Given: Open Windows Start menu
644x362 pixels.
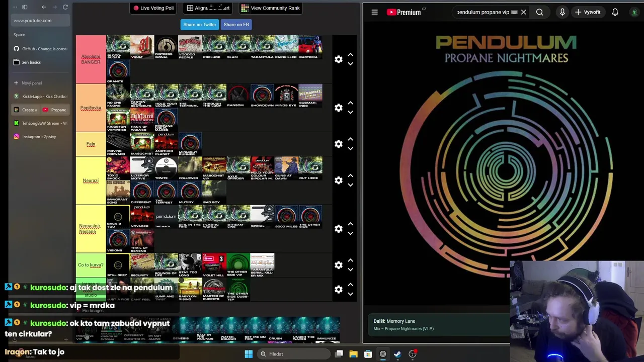Looking at the screenshot, I should [249, 354].
